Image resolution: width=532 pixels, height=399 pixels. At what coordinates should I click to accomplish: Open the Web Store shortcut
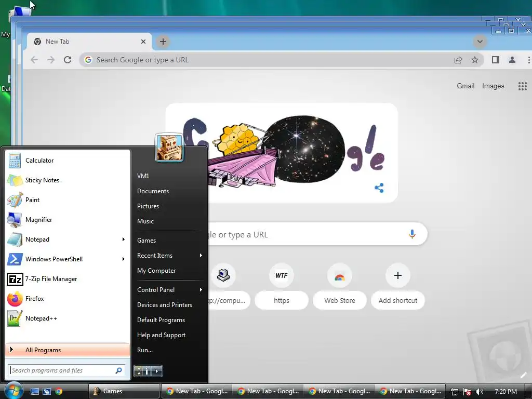[x=340, y=286]
